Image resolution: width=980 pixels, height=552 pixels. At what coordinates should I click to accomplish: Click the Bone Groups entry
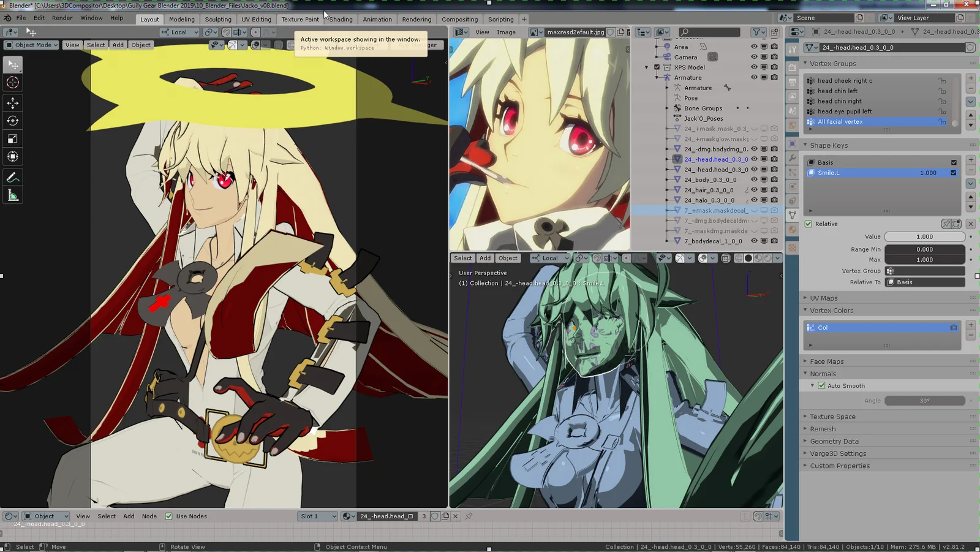coord(702,108)
